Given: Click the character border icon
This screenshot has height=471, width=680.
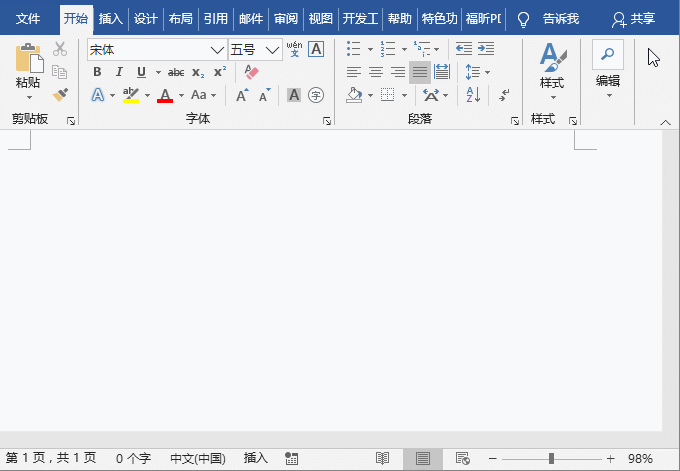Looking at the screenshot, I should pyautogui.click(x=316, y=49).
